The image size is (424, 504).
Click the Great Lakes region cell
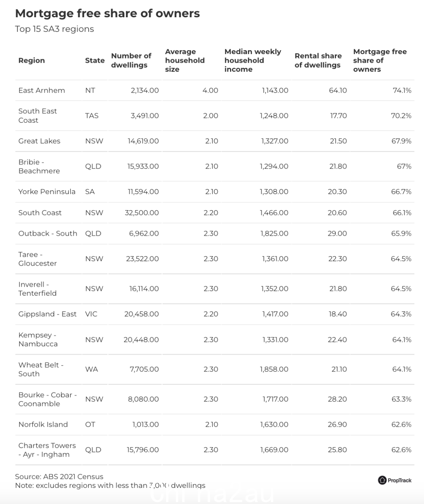tap(39, 141)
